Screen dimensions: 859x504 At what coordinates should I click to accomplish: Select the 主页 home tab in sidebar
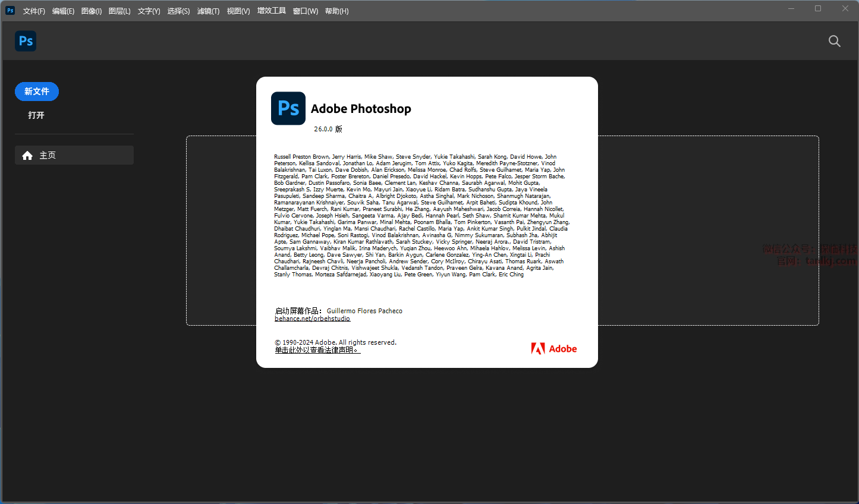pyautogui.click(x=74, y=155)
